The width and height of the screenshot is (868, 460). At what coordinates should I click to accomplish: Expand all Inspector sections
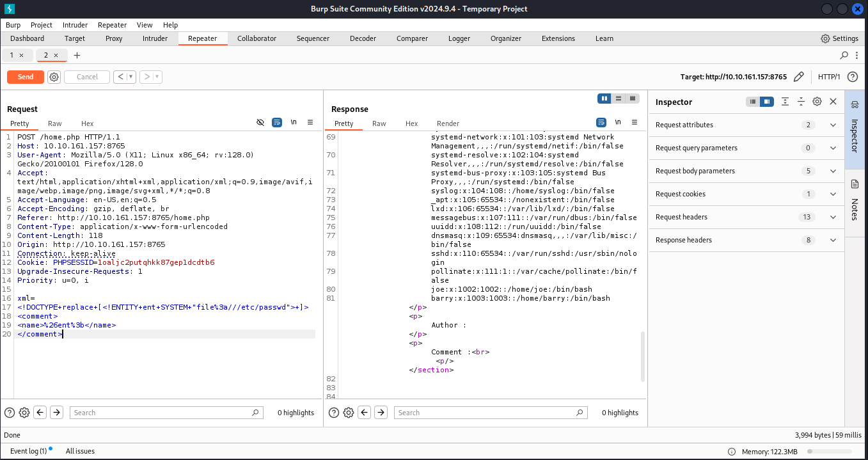(x=785, y=102)
